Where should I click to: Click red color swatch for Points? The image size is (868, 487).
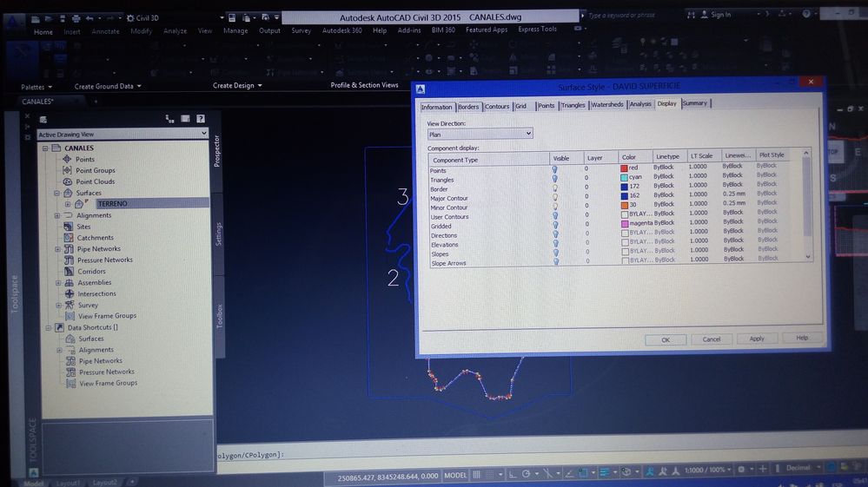pyautogui.click(x=624, y=168)
